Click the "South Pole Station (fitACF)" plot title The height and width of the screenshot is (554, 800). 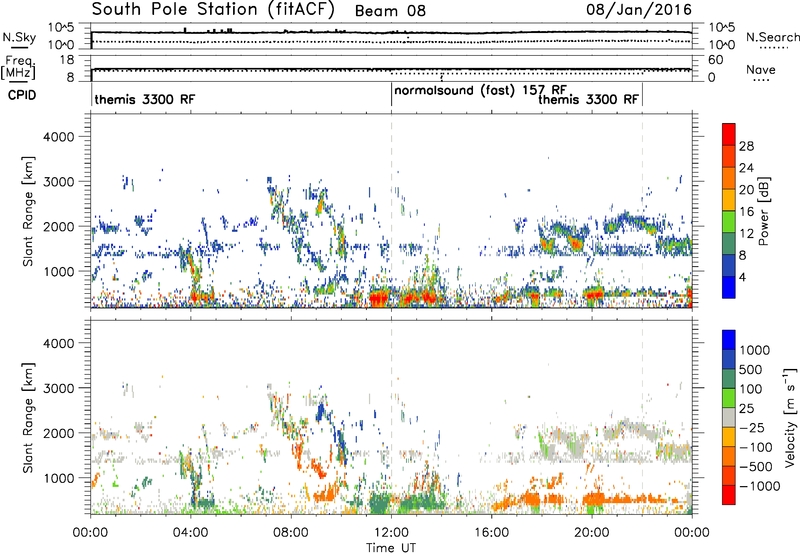(x=213, y=9)
